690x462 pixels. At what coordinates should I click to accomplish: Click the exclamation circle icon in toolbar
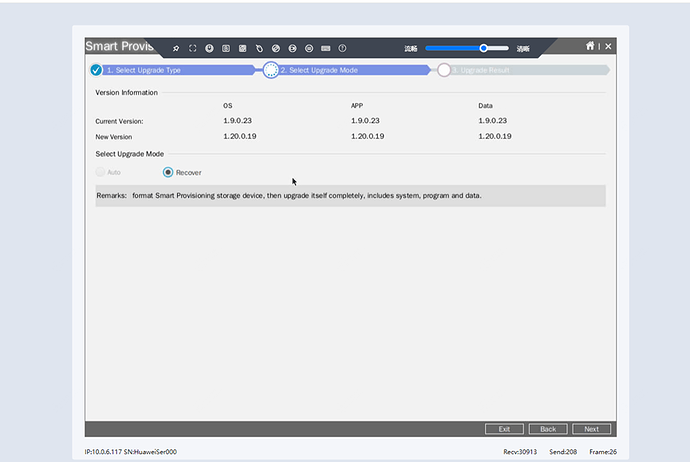coord(343,48)
